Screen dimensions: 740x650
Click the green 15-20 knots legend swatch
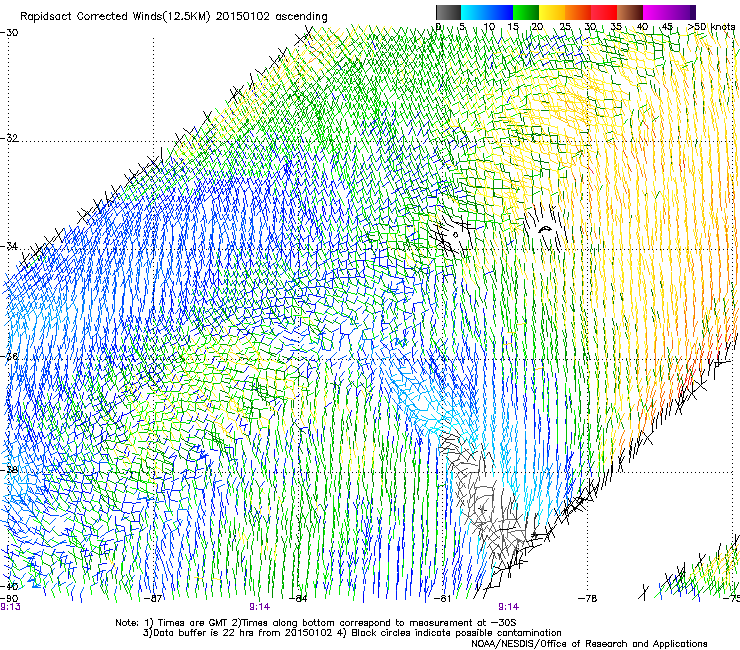pos(526,12)
